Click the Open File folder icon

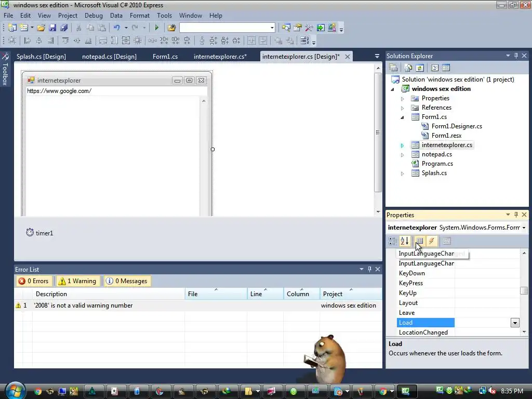[41, 28]
